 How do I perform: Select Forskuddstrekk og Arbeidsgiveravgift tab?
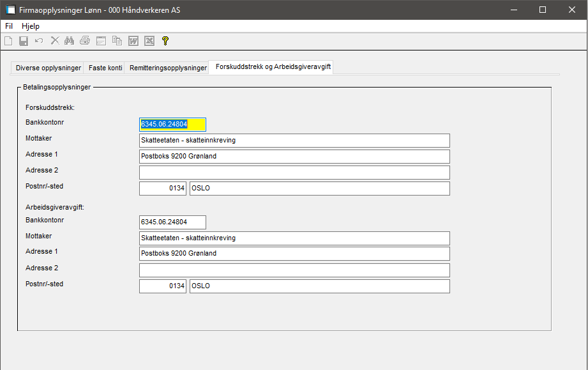(273, 66)
